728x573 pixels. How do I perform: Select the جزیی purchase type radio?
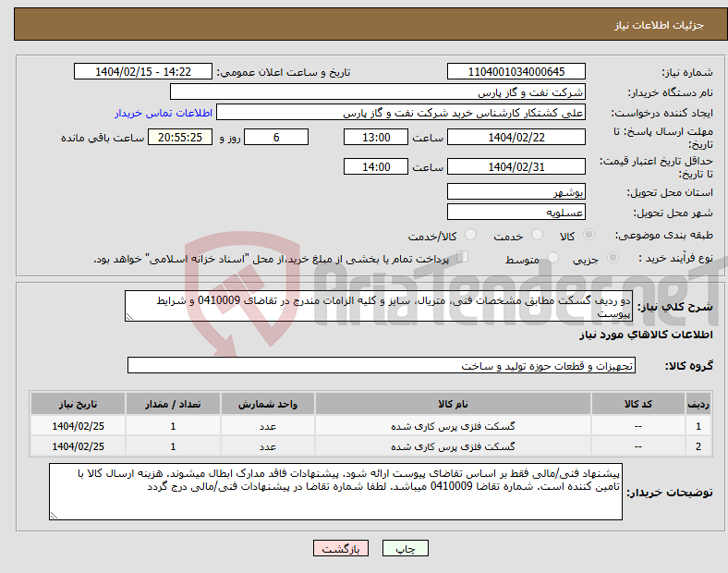tap(613, 257)
